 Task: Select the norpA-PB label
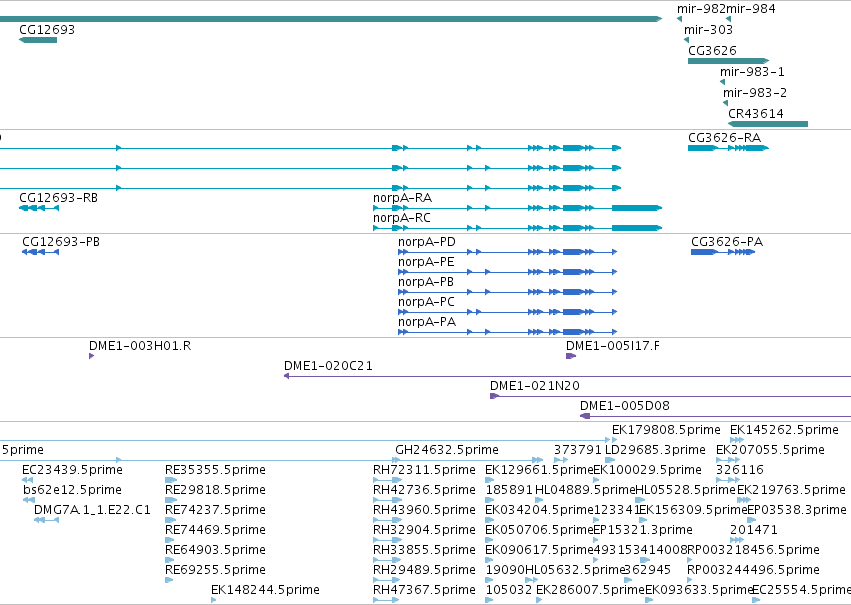click(426, 282)
